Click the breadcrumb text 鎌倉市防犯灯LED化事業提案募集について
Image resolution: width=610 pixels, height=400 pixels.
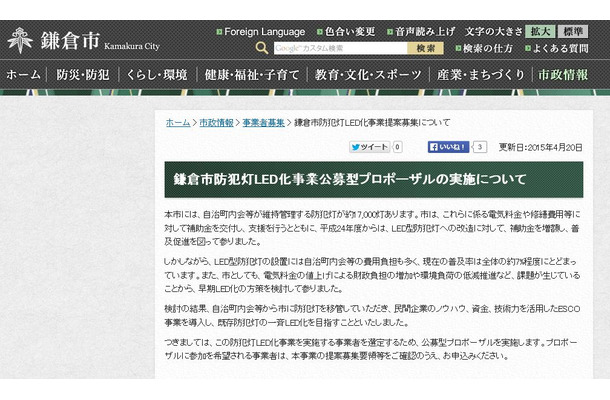(372, 123)
